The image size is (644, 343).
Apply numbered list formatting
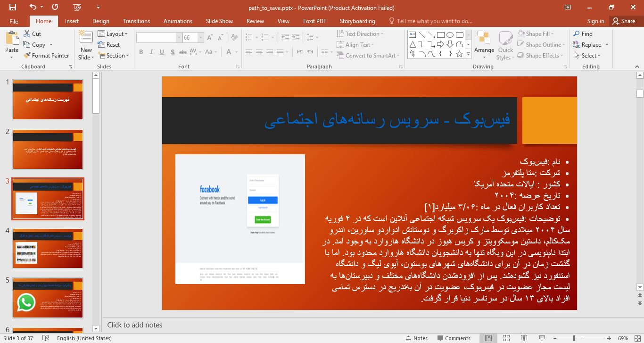(264, 37)
